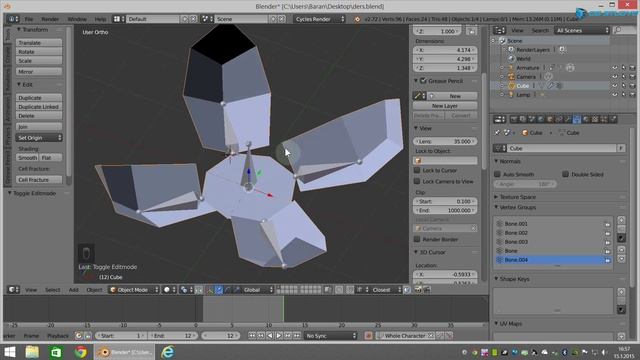This screenshot has width=640, height=360.
Task: Click the Translate button
Action: click(39, 43)
